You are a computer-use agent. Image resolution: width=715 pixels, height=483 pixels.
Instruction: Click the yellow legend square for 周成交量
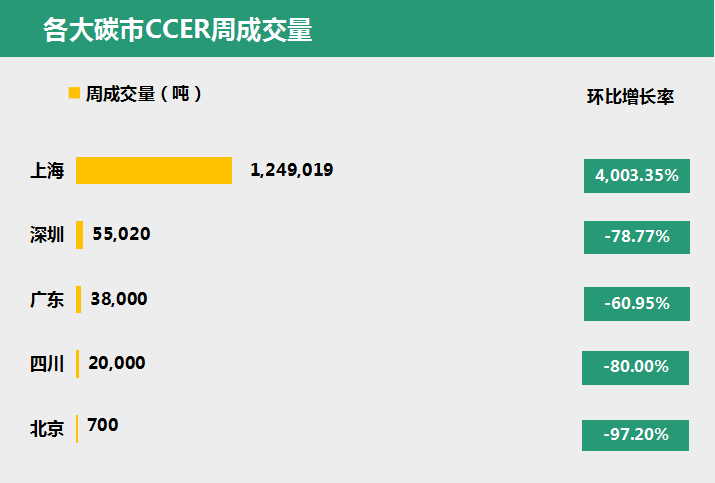(74, 93)
